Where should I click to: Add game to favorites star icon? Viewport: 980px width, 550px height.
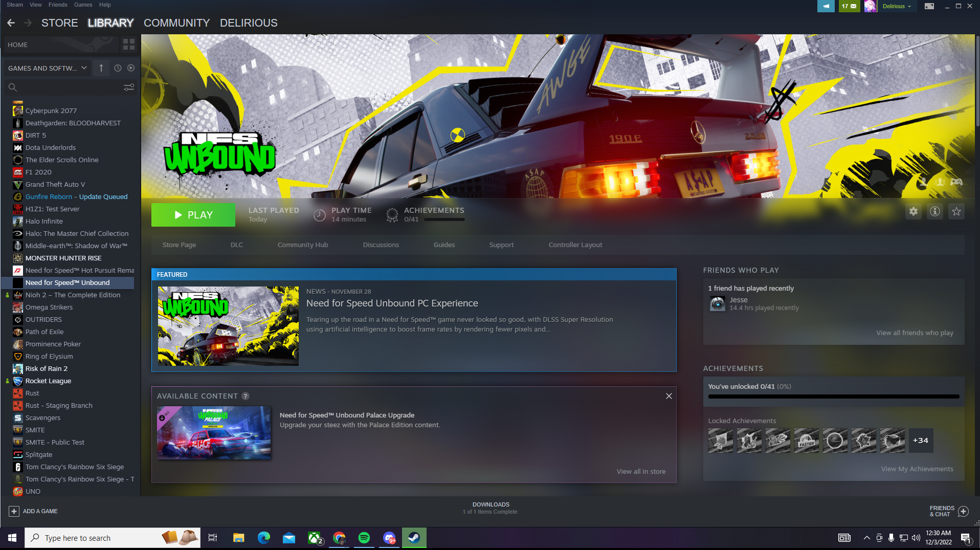coord(956,211)
